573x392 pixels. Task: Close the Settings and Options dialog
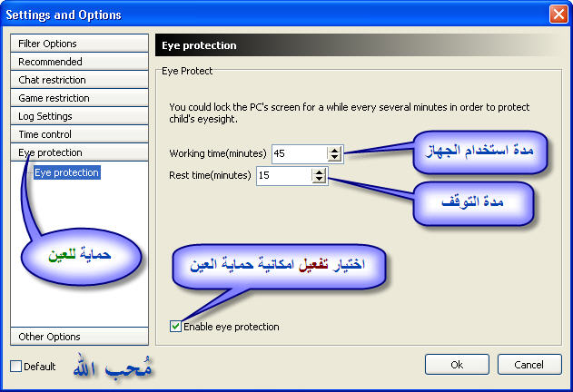pyautogui.click(x=558, y=15)
